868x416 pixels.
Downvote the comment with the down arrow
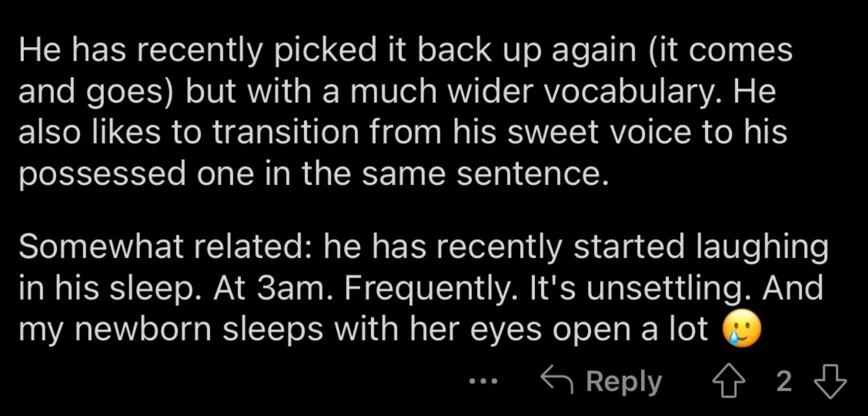point(830,381)
